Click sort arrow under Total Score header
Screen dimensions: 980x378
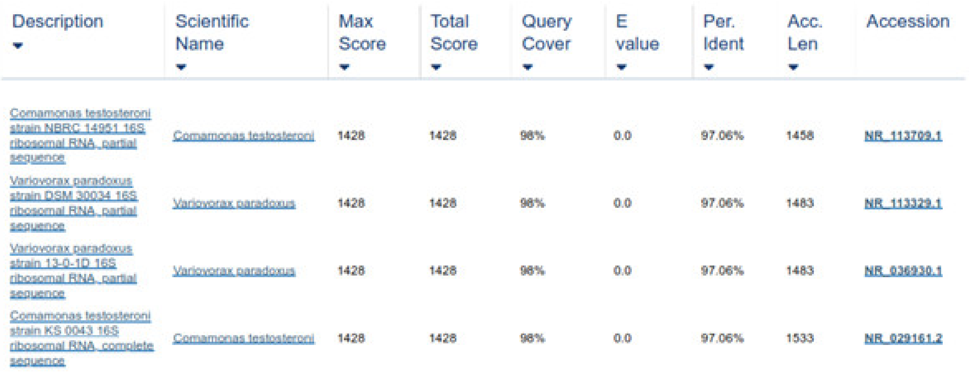436,67
